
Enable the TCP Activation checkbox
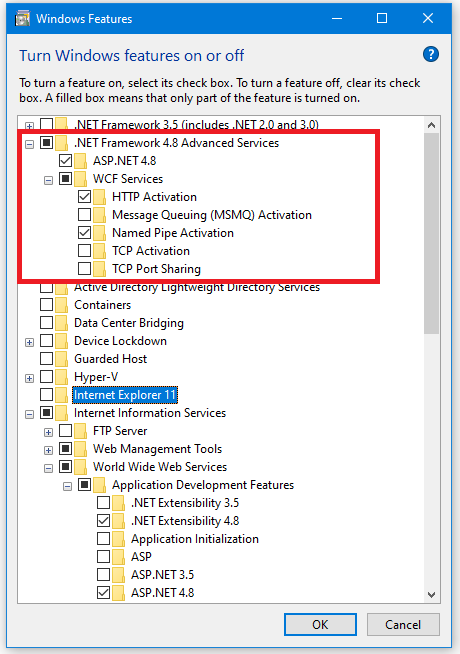pyautogui.click(x=85, y=251)
